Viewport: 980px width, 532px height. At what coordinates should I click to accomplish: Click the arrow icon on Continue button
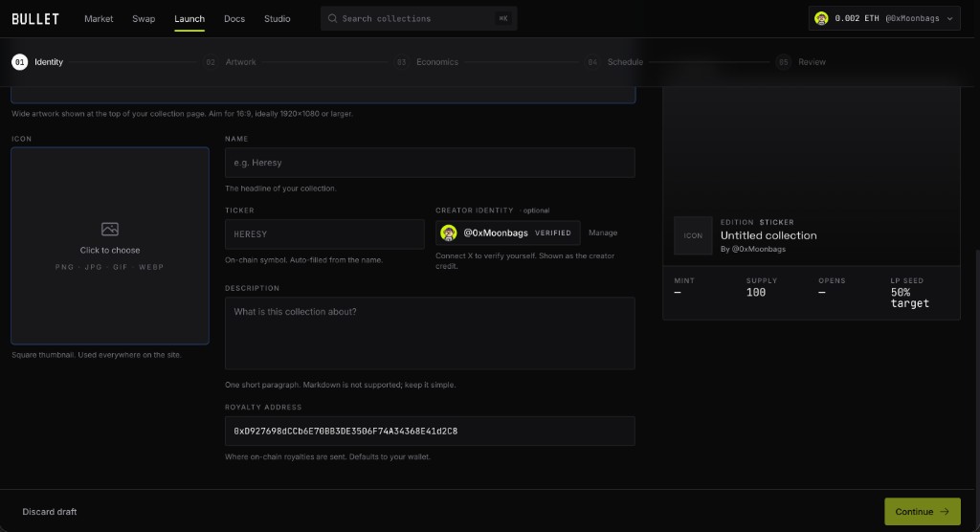pyautogui.click(x=945, y=511)
